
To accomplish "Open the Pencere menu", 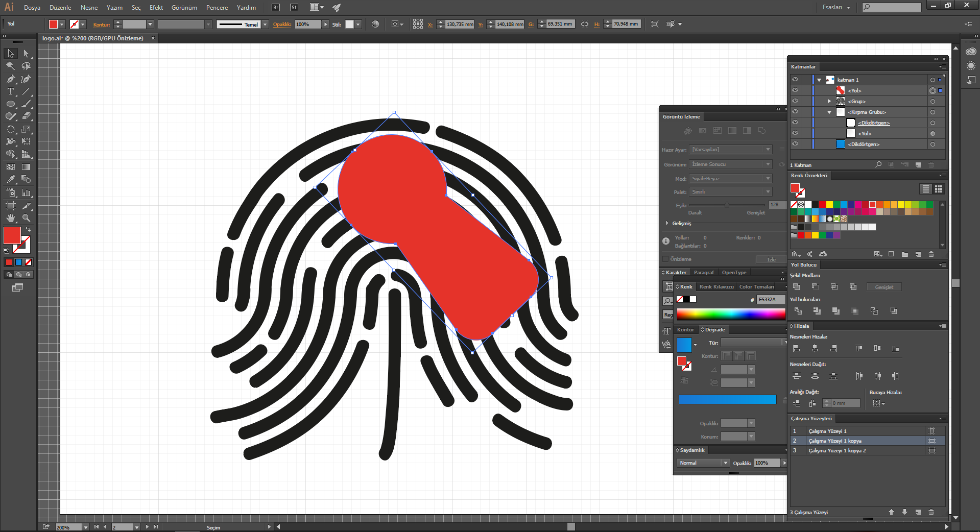I will coord(217,8).
